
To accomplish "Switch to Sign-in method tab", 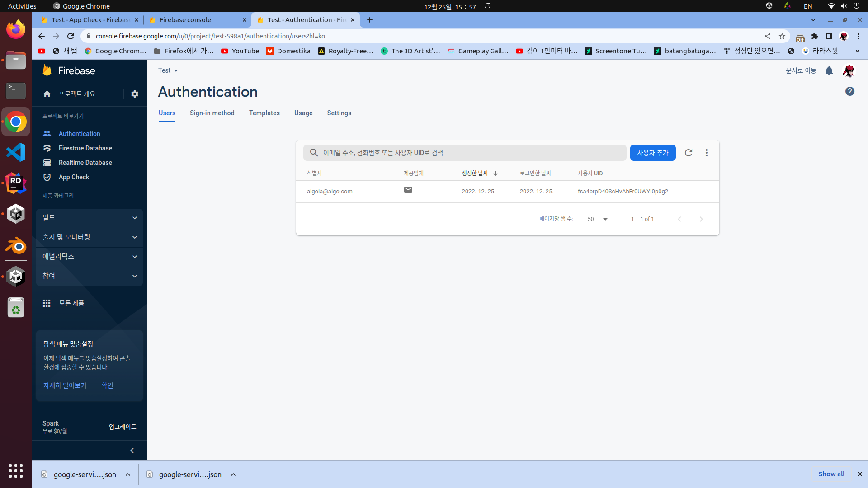I will click(212, 113).
